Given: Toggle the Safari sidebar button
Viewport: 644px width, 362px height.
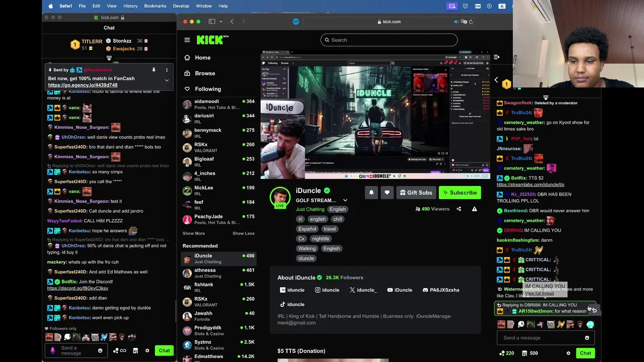Looking at the screenshot, I should click(x=212, y=22).
